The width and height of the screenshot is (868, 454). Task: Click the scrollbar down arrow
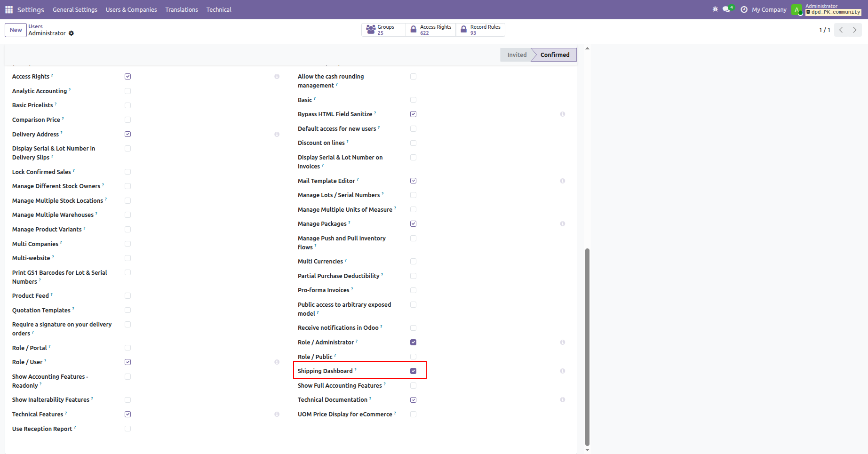[587, 450]
